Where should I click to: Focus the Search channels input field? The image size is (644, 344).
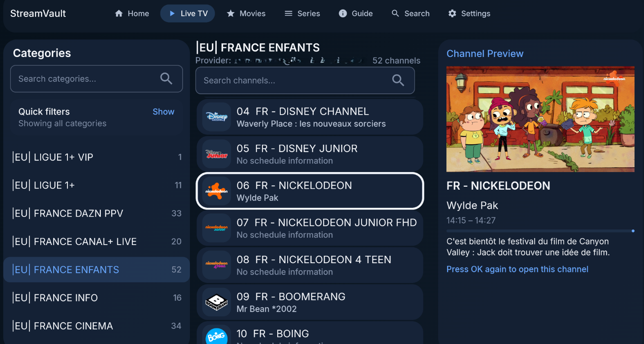pos(305,80)
